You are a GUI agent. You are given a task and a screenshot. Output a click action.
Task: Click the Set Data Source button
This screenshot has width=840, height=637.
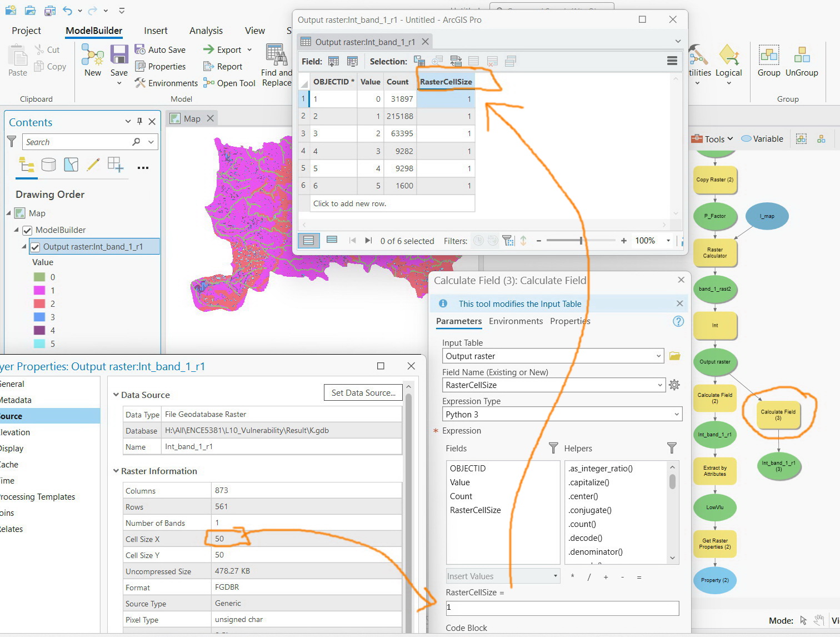[x=363, y=392]
